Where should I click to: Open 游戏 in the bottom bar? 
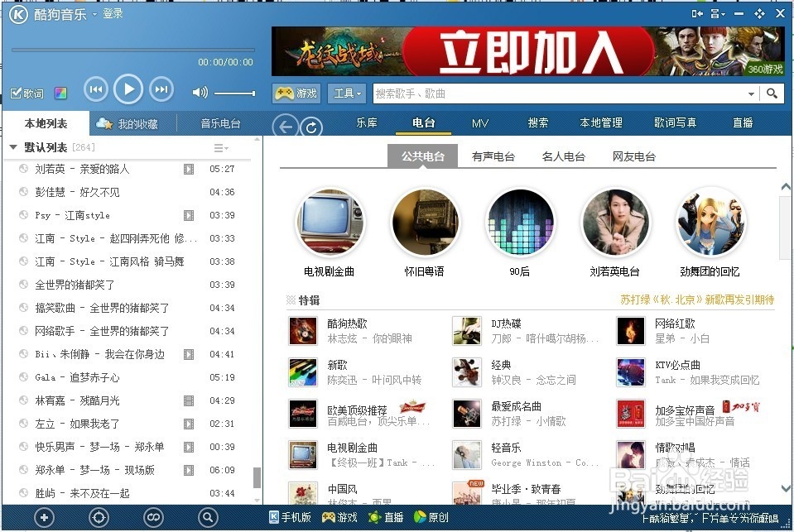pyautogui.click(x=339, y=517)
